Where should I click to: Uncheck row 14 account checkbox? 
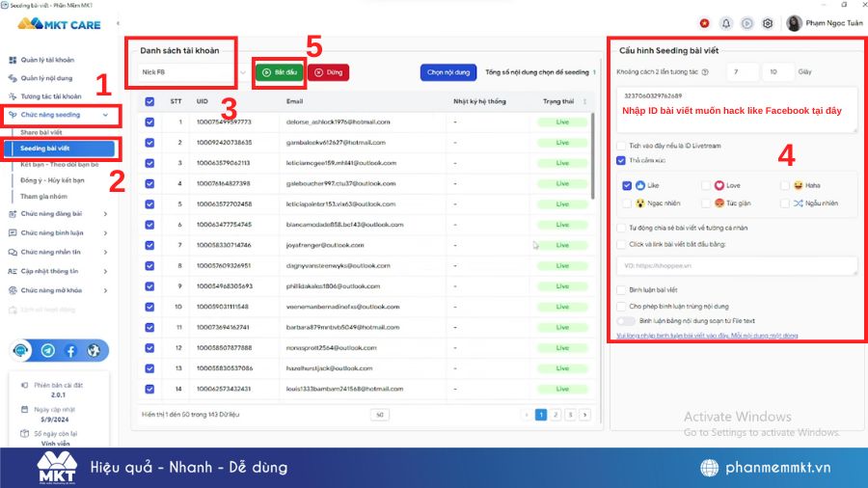[x=149, y=389]
